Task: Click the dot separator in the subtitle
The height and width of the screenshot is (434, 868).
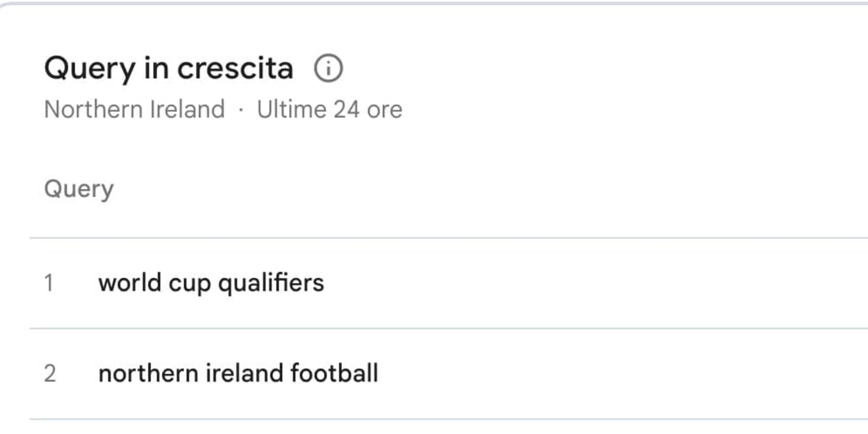Action: pos(241,109)
